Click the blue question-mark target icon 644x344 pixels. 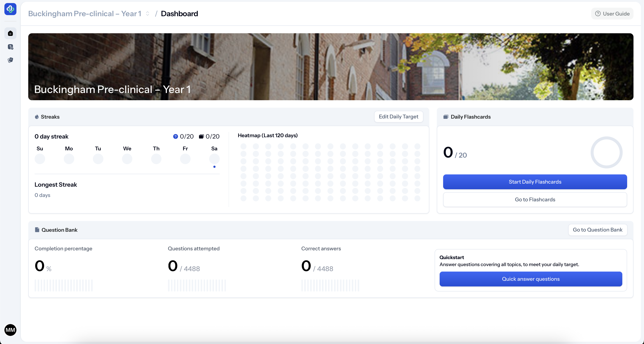175,136
